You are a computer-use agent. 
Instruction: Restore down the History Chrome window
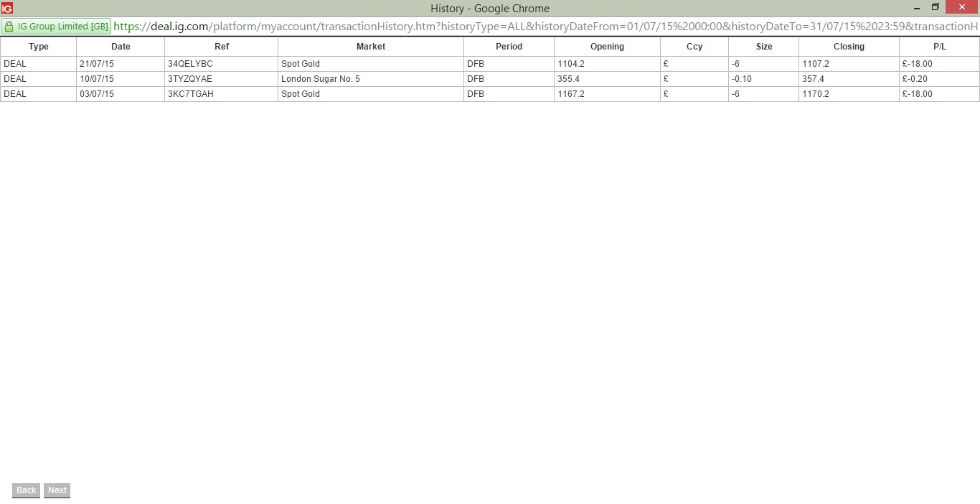[935, 7]
